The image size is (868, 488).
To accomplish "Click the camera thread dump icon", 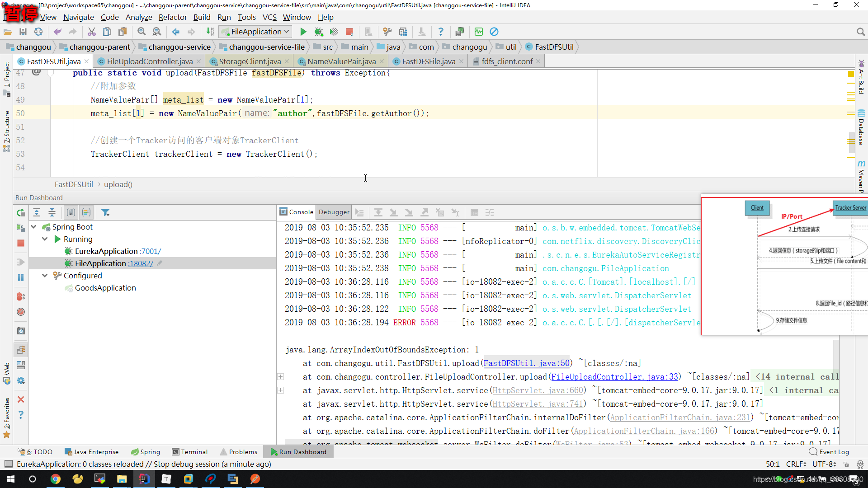I will pyautogui.click(x=21, y=331).
